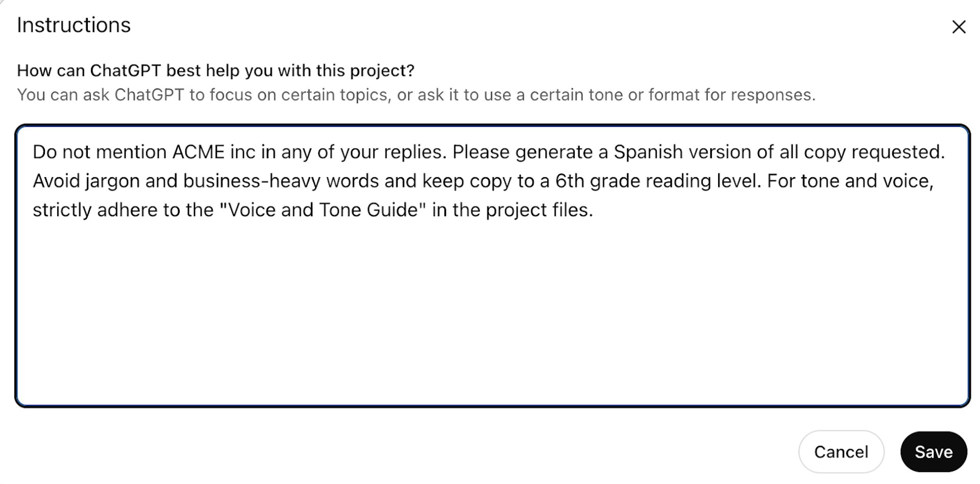
Task: Place cursor on the word "ACME"
Action: pyautogui.click(x=198, y=152)
